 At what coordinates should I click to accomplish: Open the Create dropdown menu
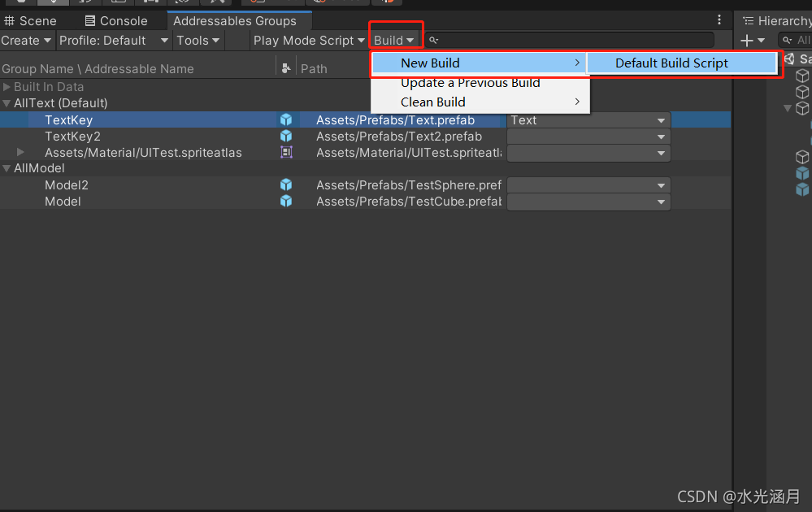[x=26, y=41]
